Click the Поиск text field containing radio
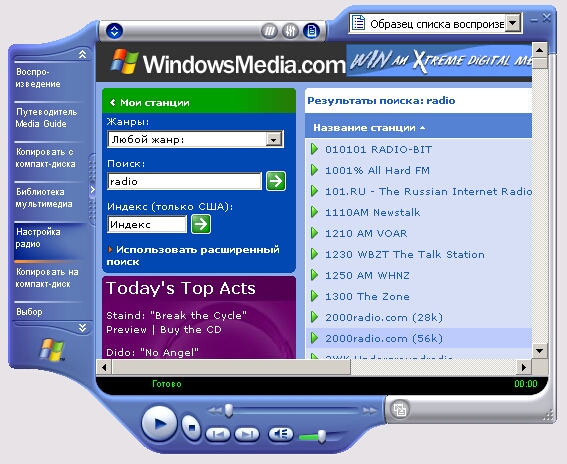 [184, 181]
